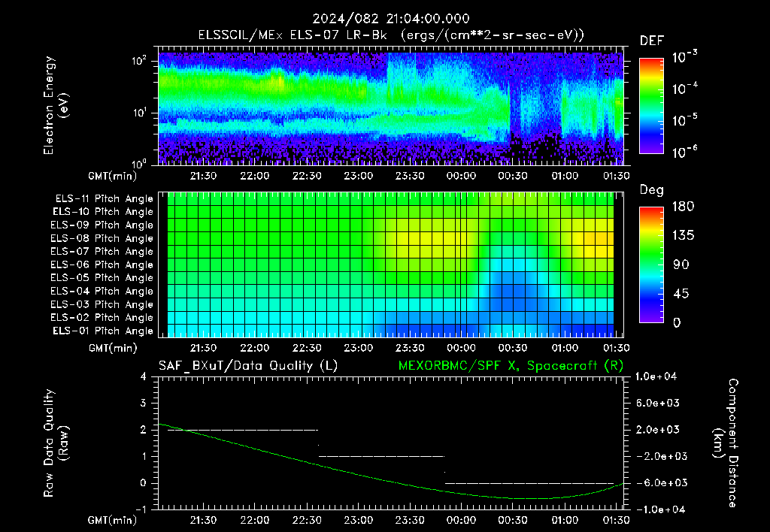This screenshot has height=532, width=770.
Task: Click the 180 tick on the Deg color bar
Action: coord(683,207)
